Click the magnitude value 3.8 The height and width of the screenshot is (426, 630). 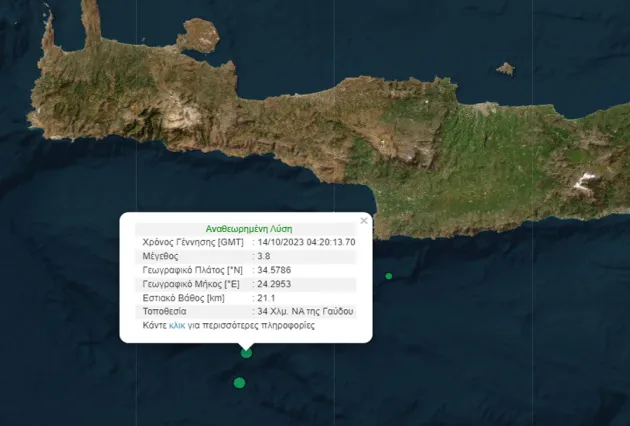coord(265,256)
